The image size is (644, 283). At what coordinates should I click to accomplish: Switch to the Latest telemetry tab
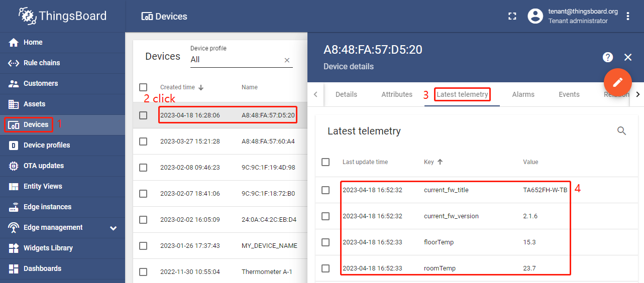click(x=462, y=94)
